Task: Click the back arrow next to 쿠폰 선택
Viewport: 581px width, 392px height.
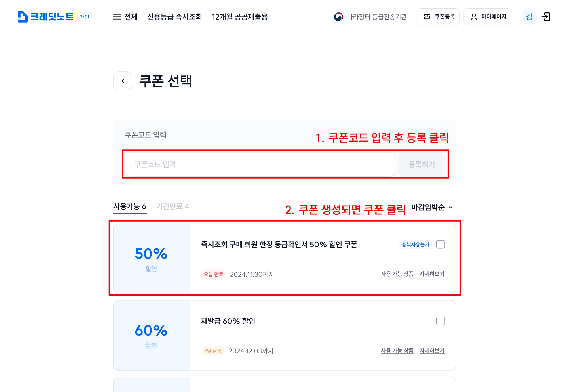Action: pyautogui.click(x=123, y=81)
